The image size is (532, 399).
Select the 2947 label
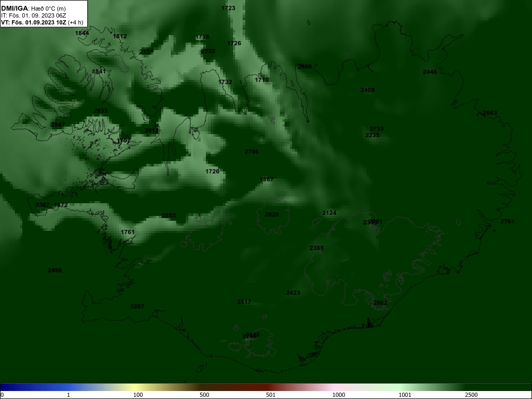tap(58, 125)
